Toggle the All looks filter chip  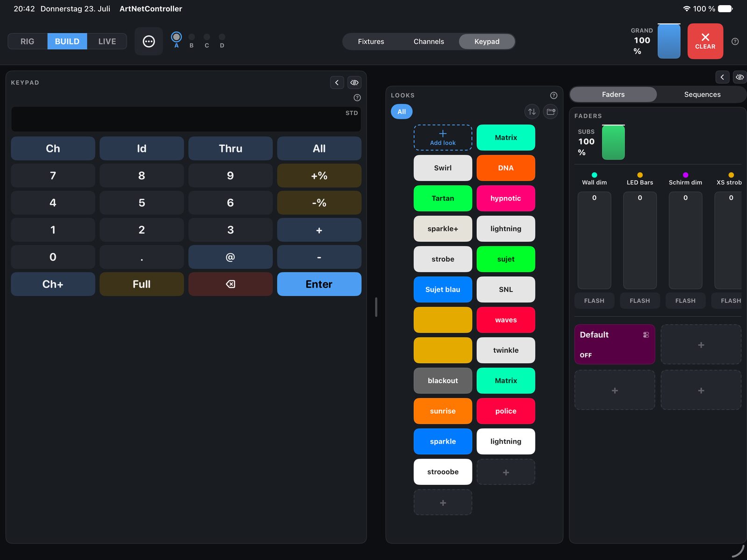click(x=402, y=112)
